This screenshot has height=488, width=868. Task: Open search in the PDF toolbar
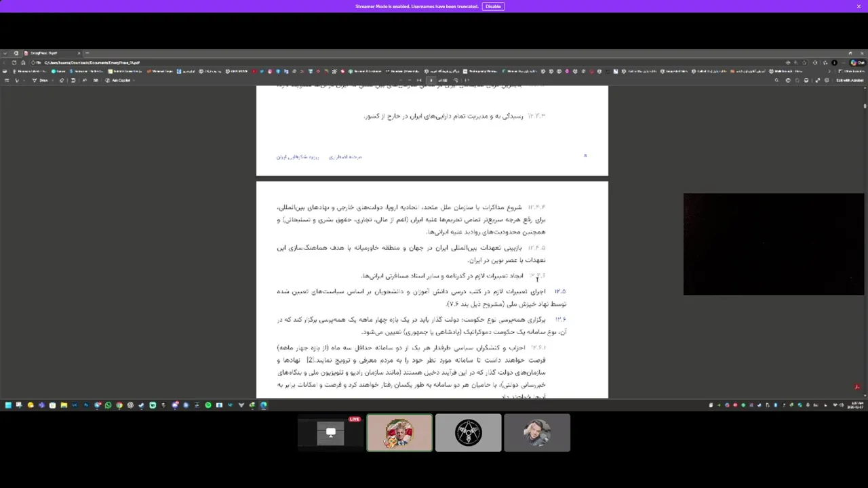tap(776, 80)
